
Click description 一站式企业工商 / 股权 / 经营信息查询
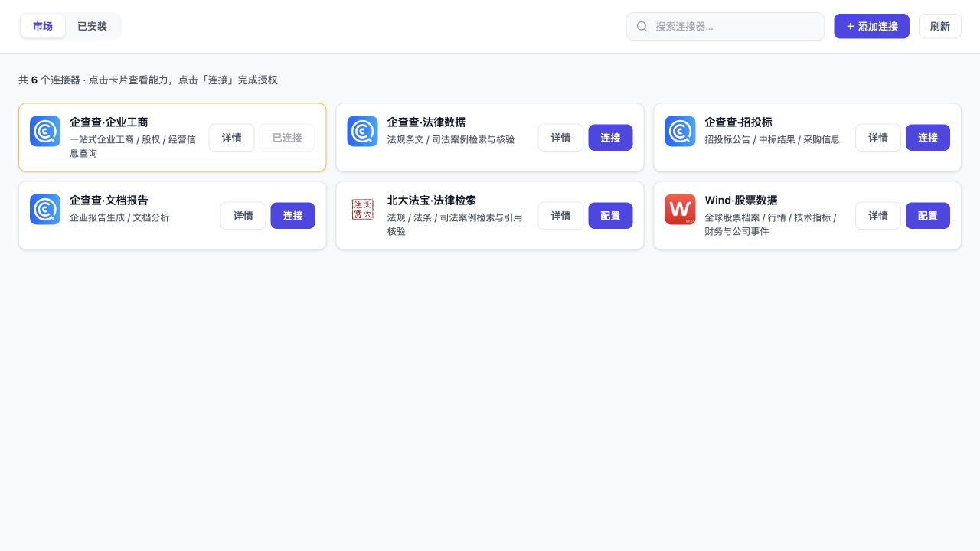pos(133,146)
